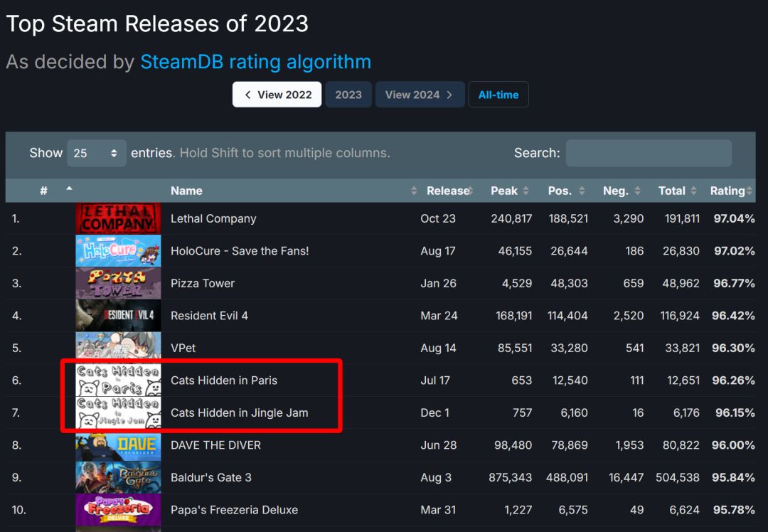Click the Cats Hidden in Paris thumbnail
The image size is (768, 532).
pos(118,381)
